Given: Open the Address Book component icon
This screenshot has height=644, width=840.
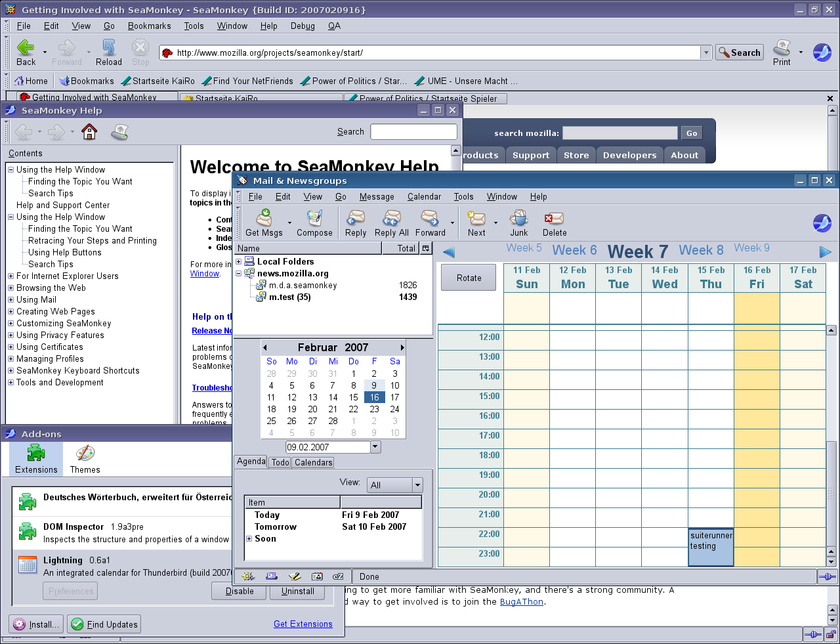Looking at the screenshot, I should click(317, 576).
